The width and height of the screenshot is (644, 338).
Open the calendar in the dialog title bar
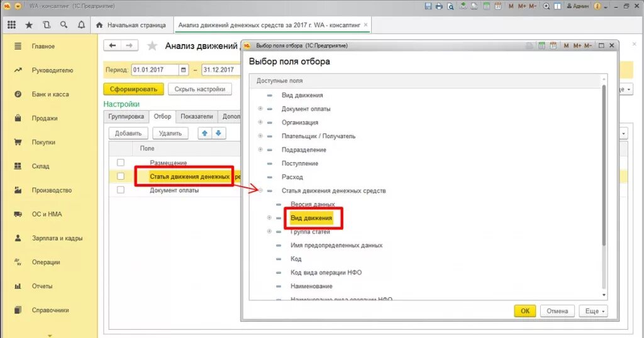coord(553,45)
